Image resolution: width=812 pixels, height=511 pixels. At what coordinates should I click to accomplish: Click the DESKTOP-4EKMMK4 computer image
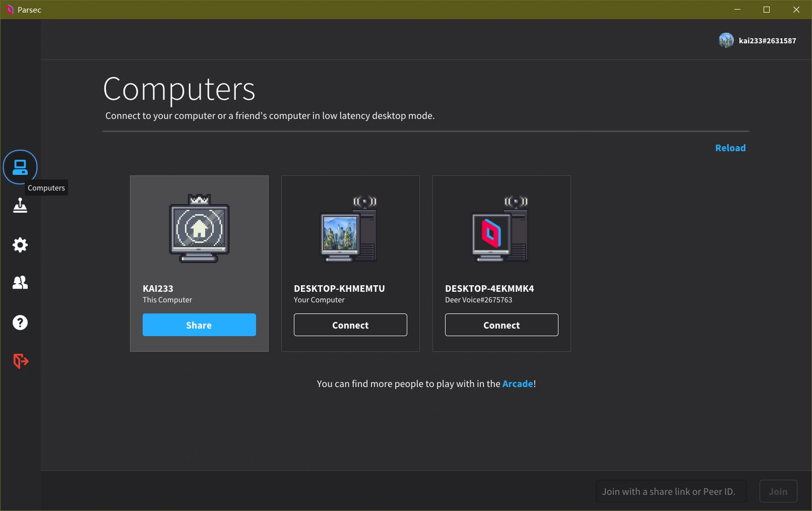coord(501,229)
